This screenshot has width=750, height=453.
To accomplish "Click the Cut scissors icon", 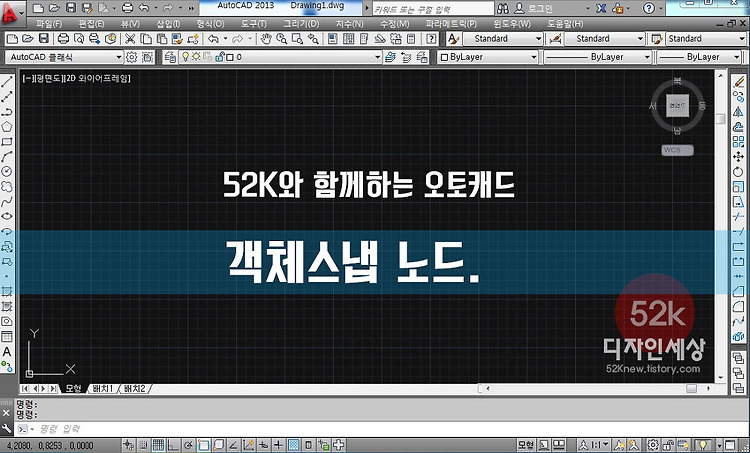I will 130,39.
